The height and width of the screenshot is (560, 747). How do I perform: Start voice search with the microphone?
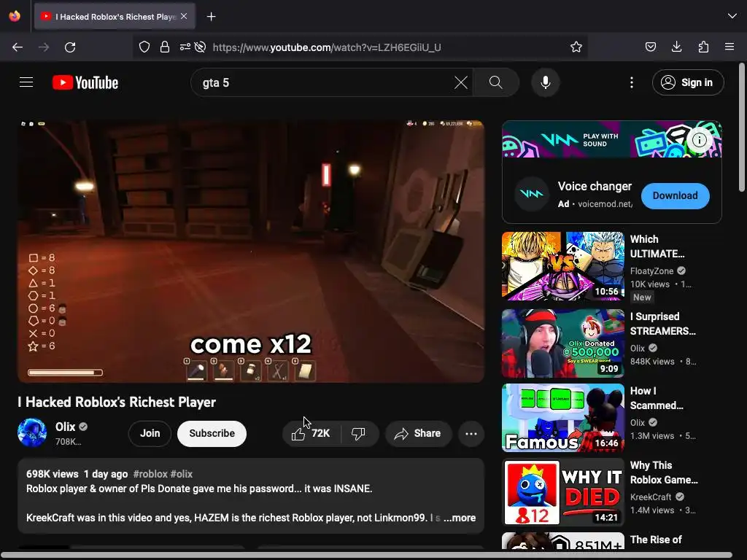[x=546, y=82]
